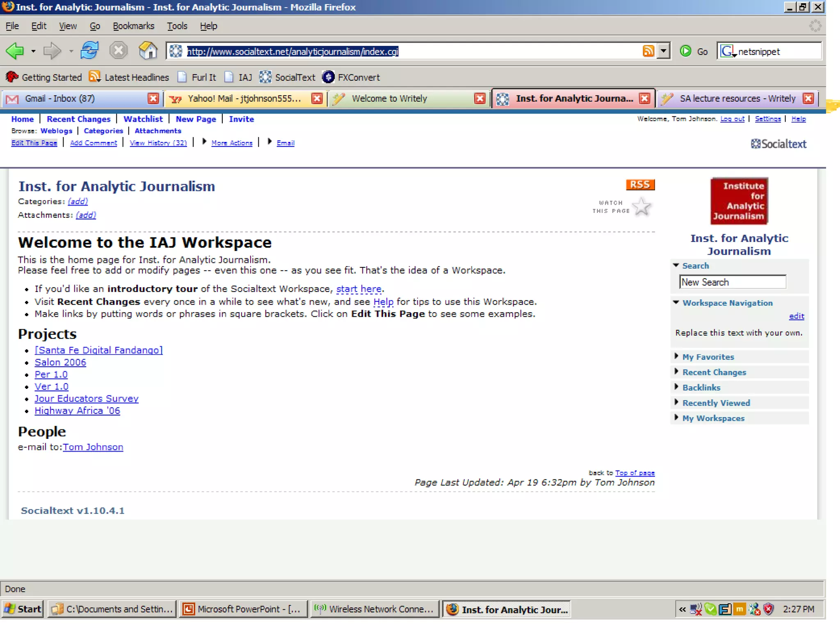Viewport: 840px width, 630px height.
Task: Click the Stop loading icon
Action: pos(119,51)
